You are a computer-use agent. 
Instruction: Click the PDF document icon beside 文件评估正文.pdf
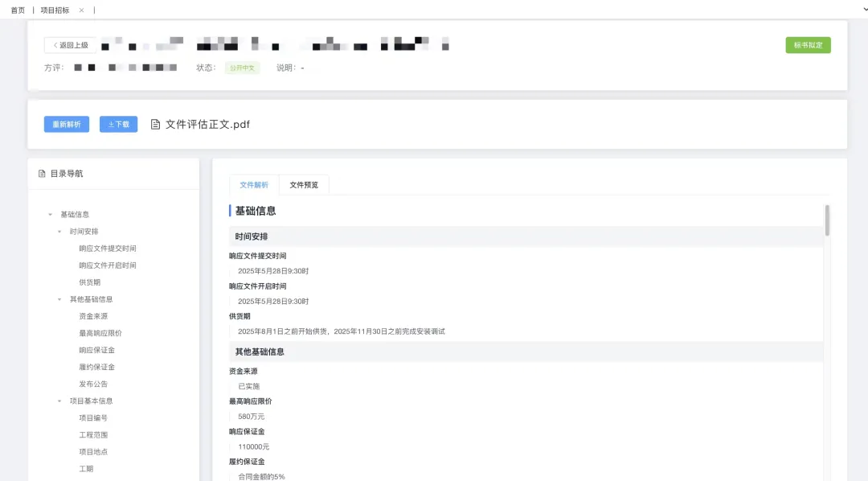click(x=156, y=125)
